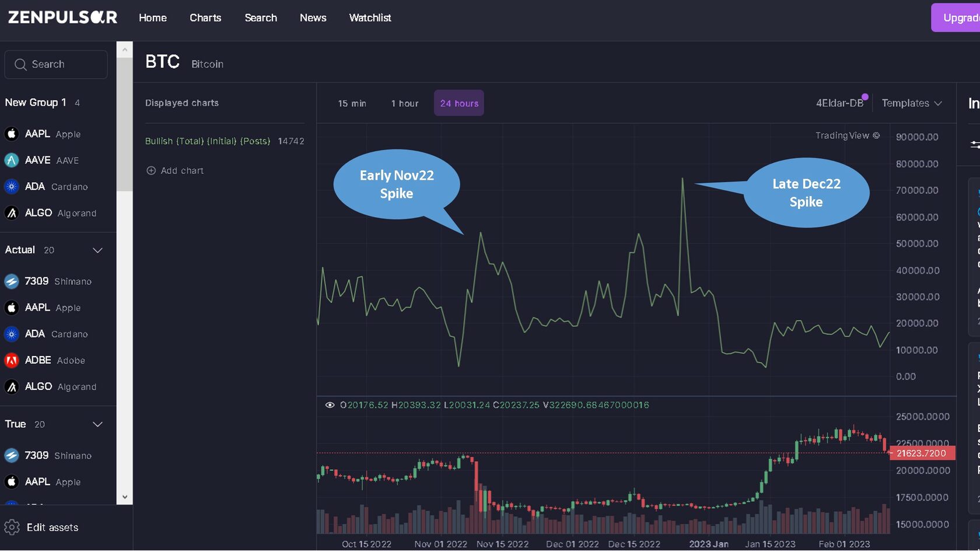Screen dimensions: 980x551
Task: Open the Charts menu item
Action: (x=205, y=18)
